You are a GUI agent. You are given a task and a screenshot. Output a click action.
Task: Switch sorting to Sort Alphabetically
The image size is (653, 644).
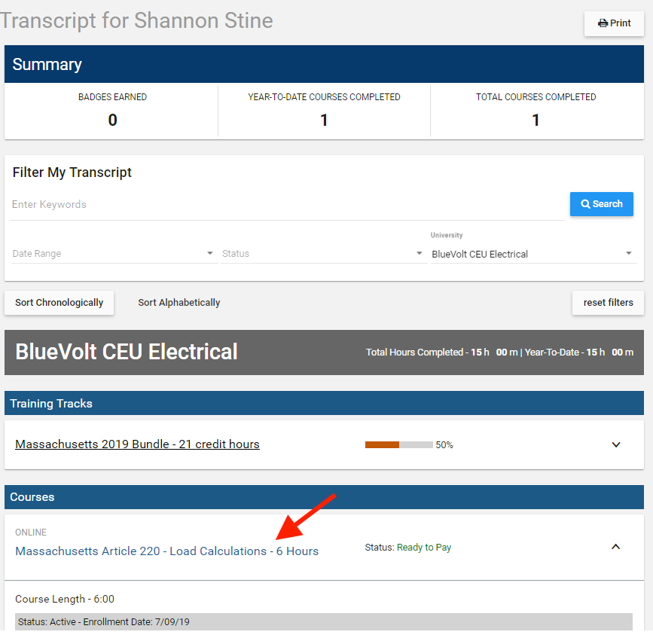179,302
